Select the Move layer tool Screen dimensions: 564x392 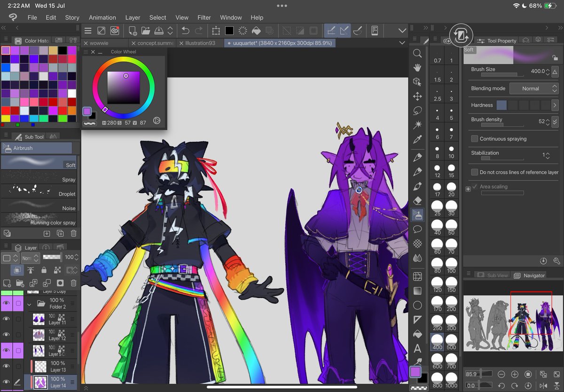417,96
